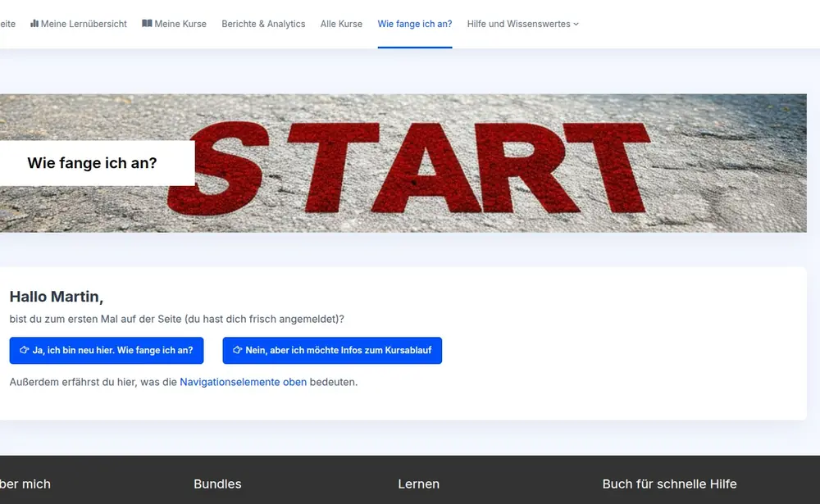Click the Bundles footer heading
820x504 pixels.
[x=217, y=484]
